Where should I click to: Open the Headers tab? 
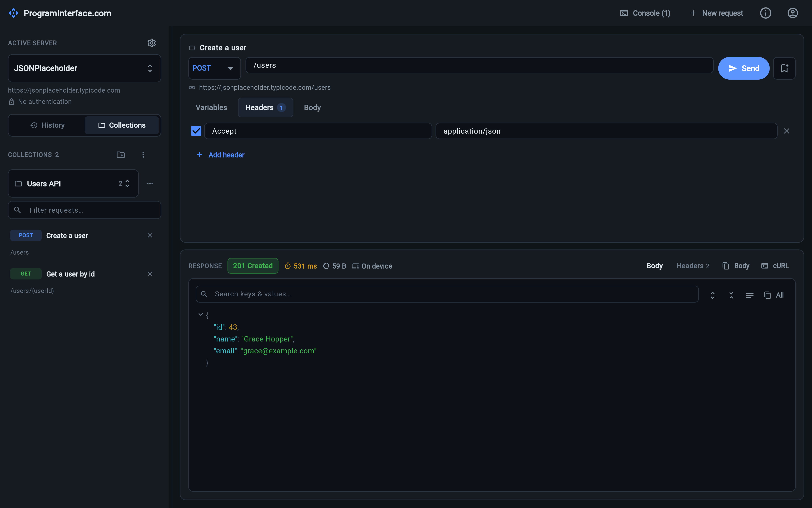point(265,107)
